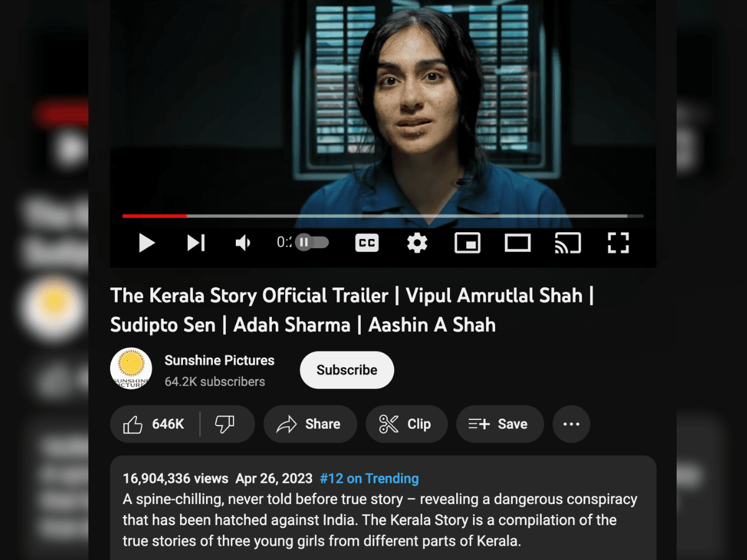Toggle the autoplay switch
Screen dimensions: 747x560
pos(312,242)
